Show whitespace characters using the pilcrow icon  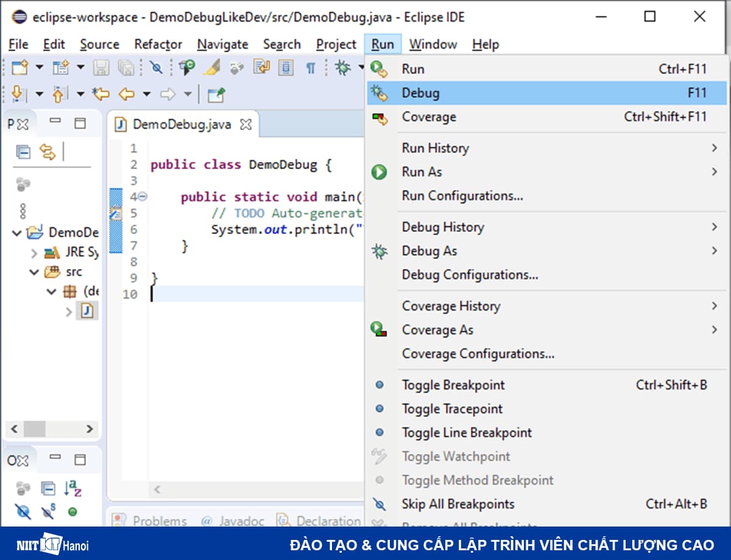pos(311,68)
